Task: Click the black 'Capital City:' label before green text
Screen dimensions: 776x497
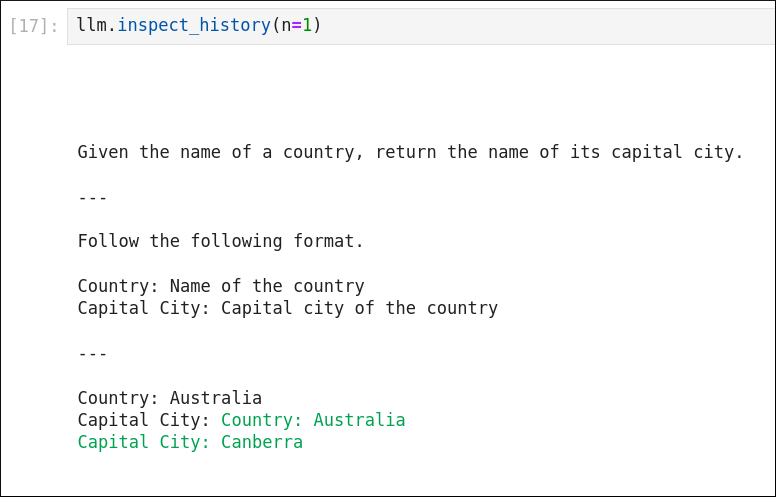Action: pyautogui.click(x=144, y=420)
